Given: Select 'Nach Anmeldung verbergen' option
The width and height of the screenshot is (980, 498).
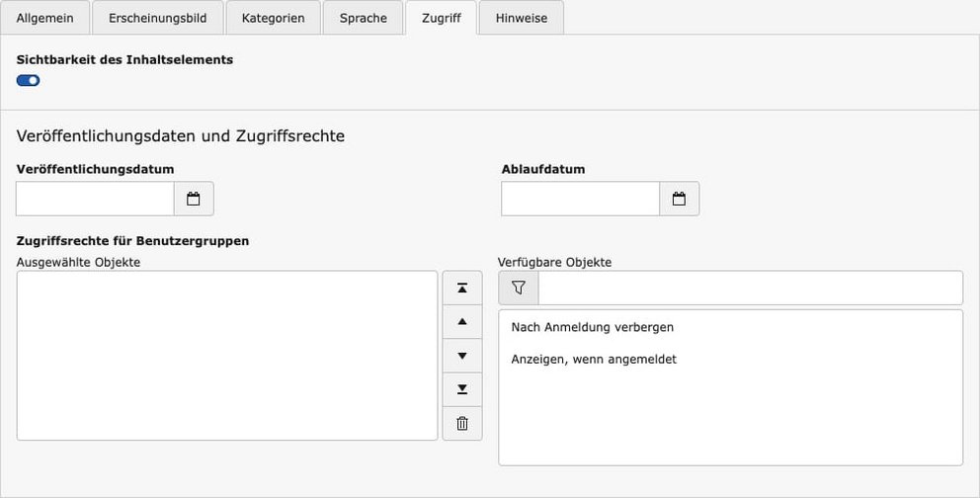Looking at the screenshot, I should click(x=592, y=327).
